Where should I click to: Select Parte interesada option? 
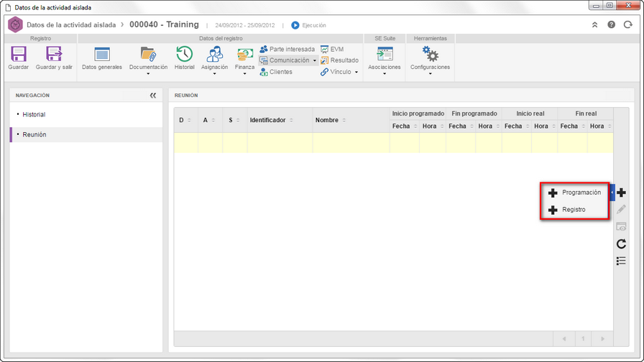287,50
